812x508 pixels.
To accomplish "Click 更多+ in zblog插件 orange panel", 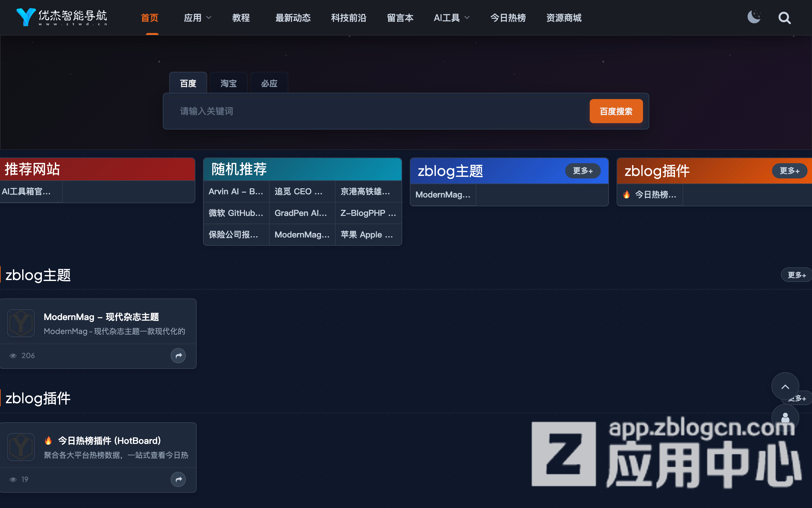I will tap(789, 171).
